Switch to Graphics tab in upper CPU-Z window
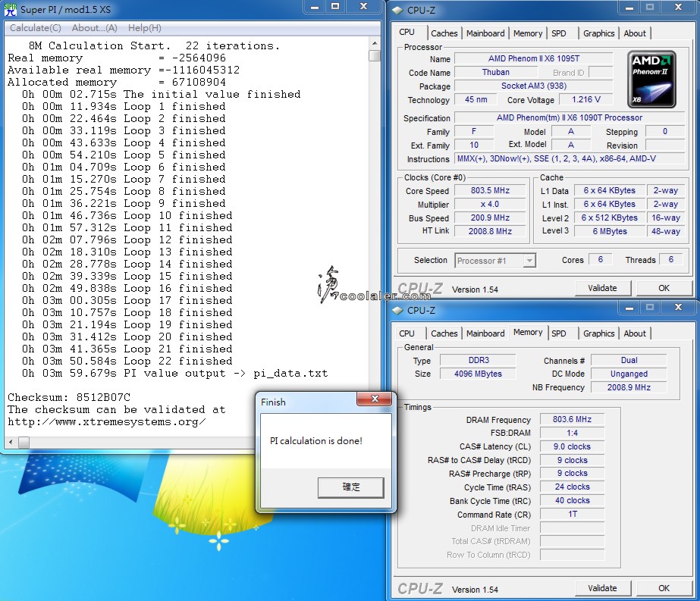The height and width of the screenshot is (601, 700). tap(598, 33)
